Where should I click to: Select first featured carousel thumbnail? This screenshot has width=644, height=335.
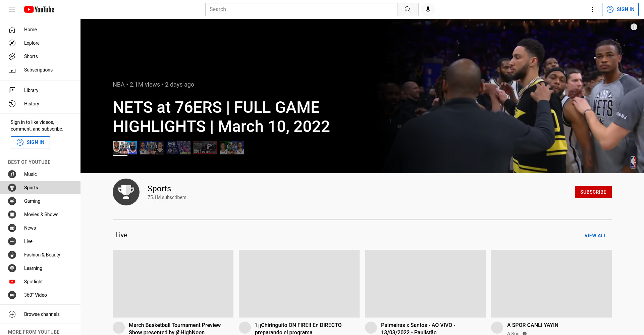click(125, 148)
